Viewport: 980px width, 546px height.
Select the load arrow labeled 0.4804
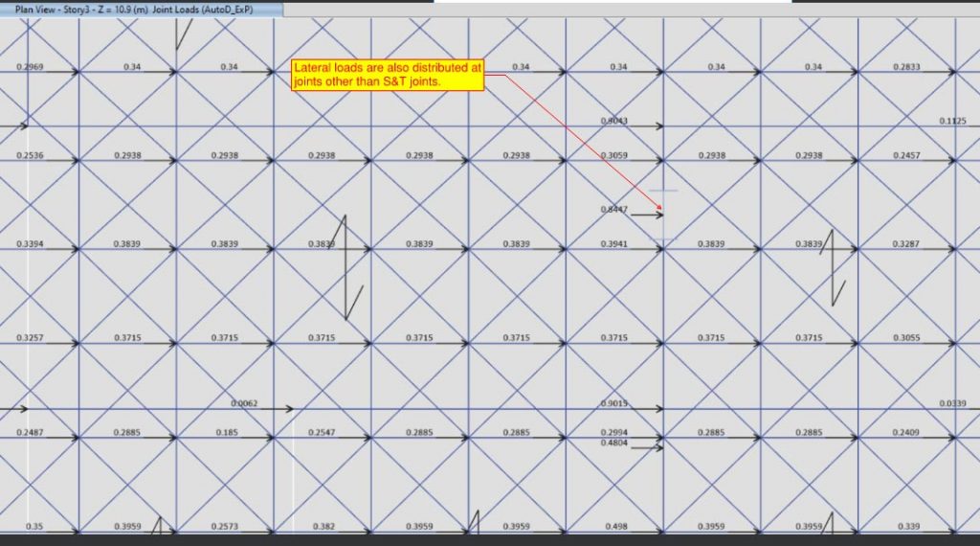pyautogui.click(x=614, y=444)
